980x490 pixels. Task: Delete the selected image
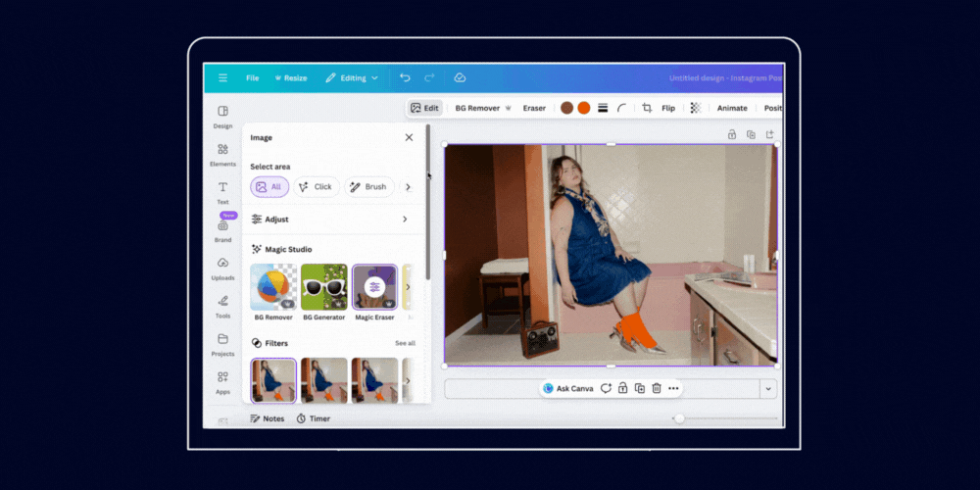[x=657, y=388]
